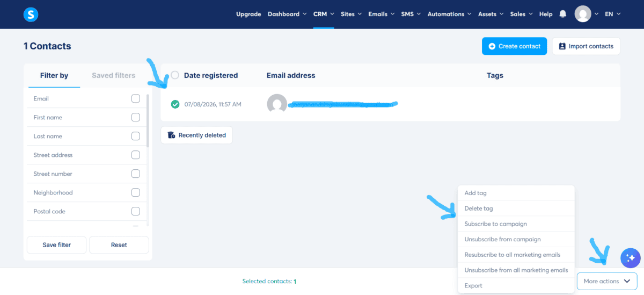
Task: Switch to the Saved filters tab
Action: pos(113,75)
